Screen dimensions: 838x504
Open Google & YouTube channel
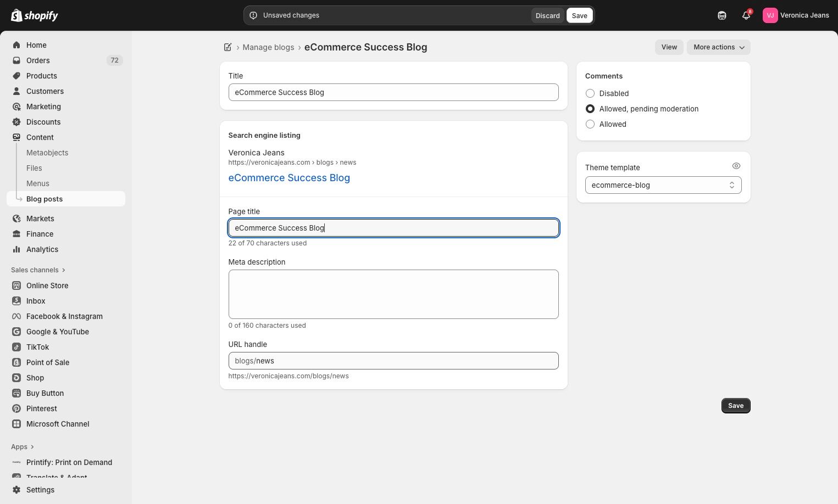(57, 332)
